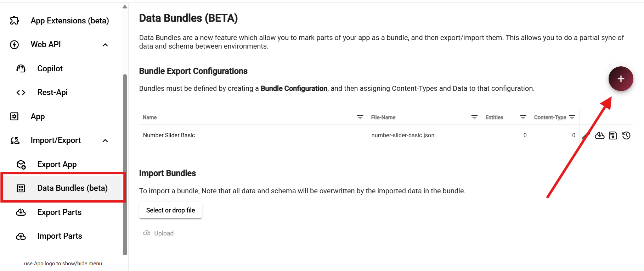This screenshot has width=644, height=271.
Task: Open the Rest-Api menu item
Action: coord(52,92)
